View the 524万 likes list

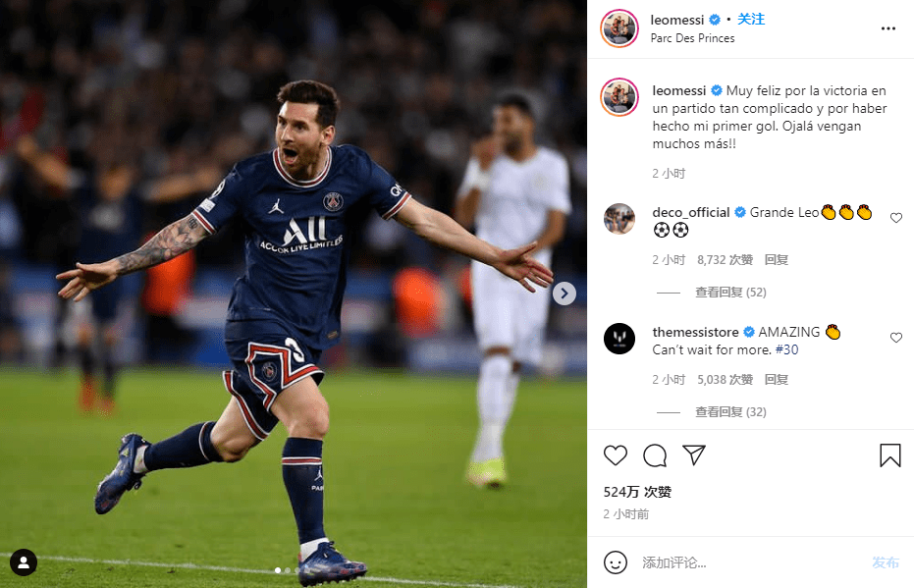[637, 492]
